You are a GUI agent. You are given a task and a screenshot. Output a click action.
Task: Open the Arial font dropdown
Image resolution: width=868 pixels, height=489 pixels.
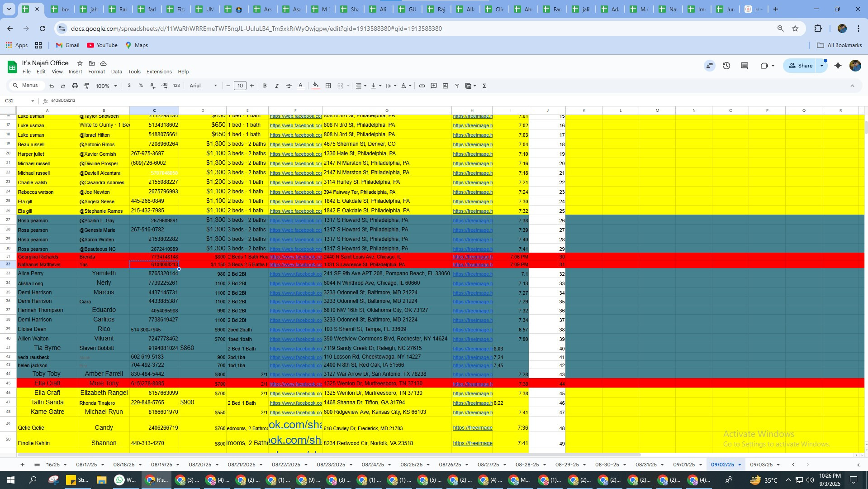[x=204, y=86]
